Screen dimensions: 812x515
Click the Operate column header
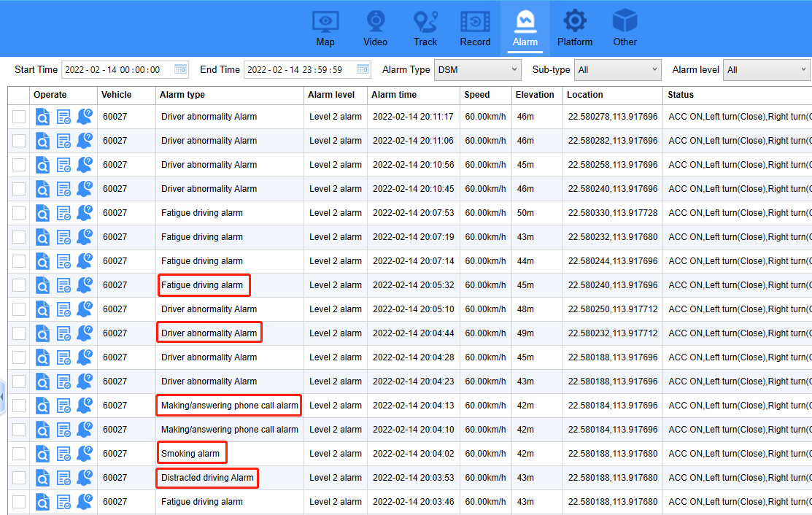tap(63, 95)
